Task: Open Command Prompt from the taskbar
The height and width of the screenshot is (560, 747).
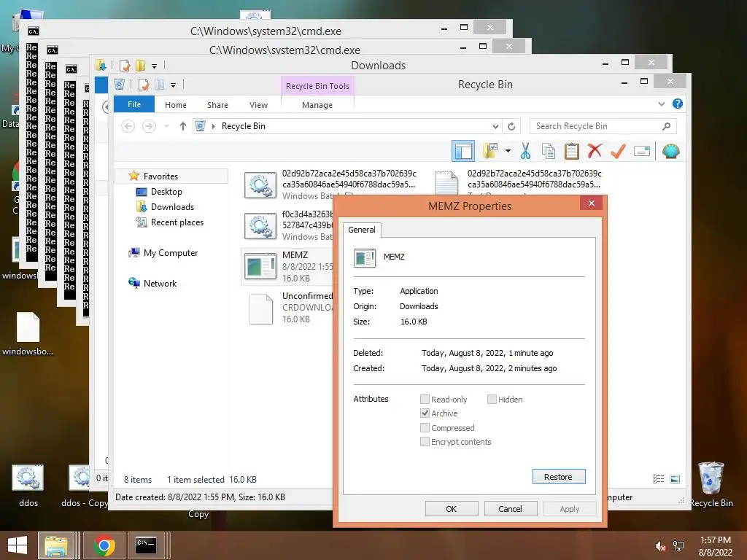Action: pos(146,545)
